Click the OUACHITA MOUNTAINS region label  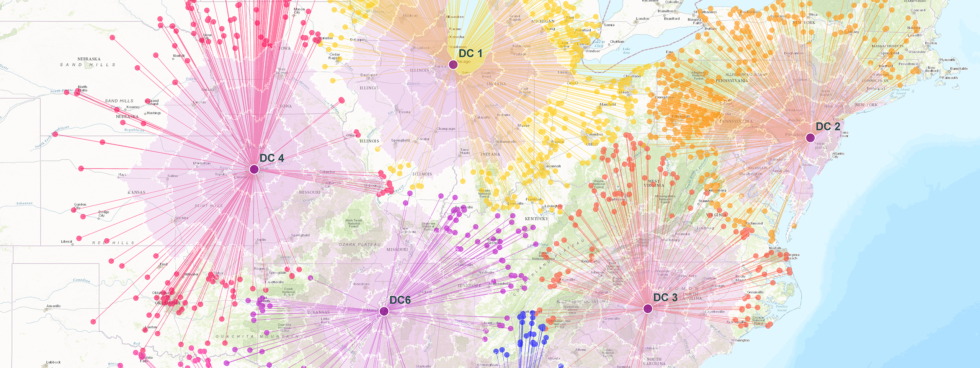259,337
